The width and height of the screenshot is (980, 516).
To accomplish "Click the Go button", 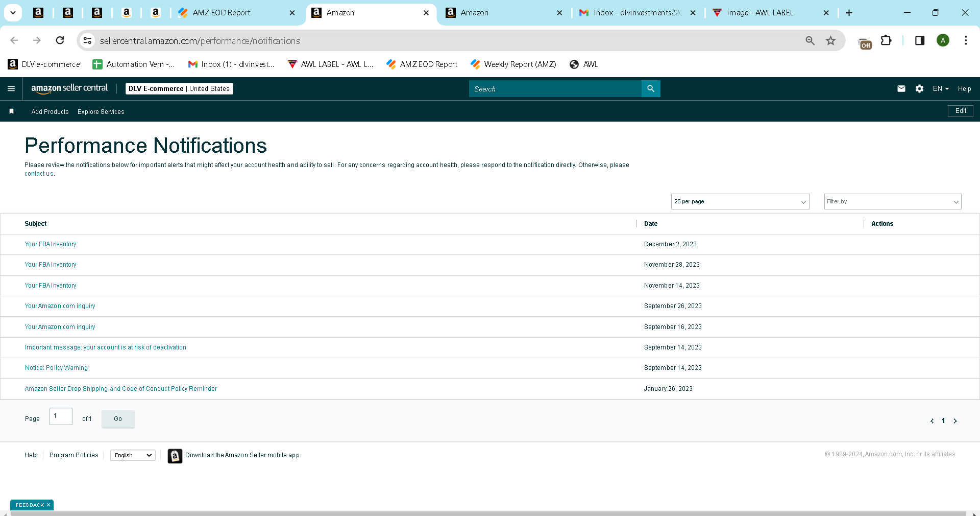I will (x=118, y=419).
